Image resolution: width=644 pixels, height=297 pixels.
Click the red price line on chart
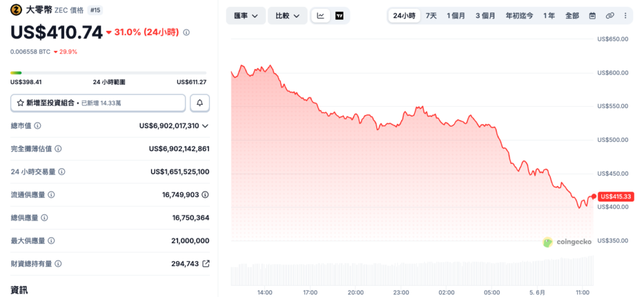click(413, 137)
